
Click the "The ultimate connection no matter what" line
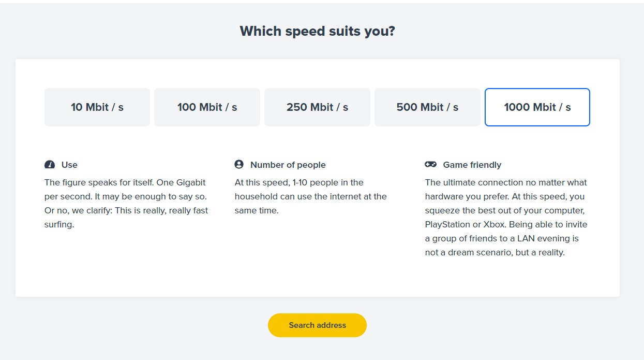[506, 182]
